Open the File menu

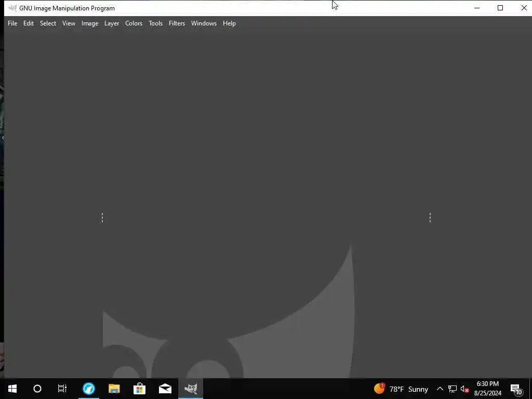[x=12, y=23]
